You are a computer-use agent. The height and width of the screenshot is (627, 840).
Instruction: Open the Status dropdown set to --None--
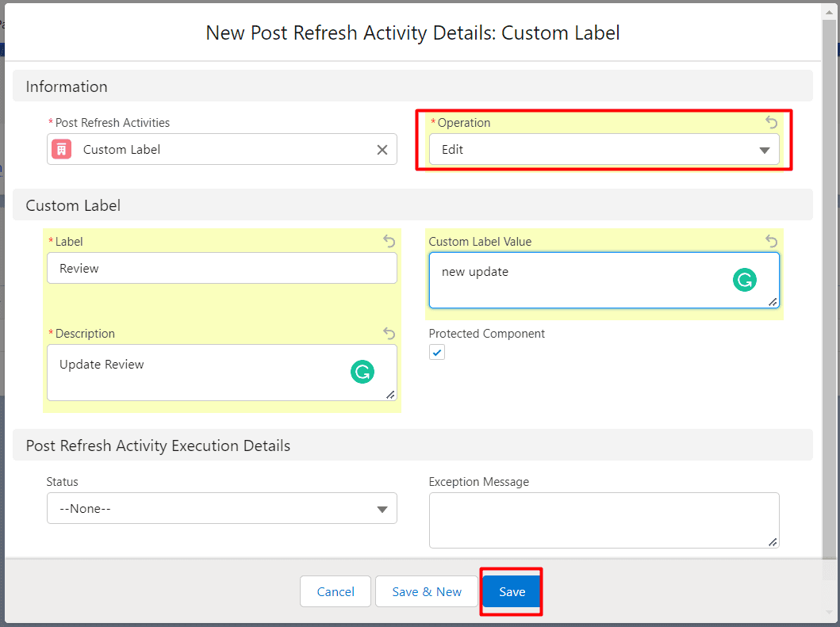(222, 508)
